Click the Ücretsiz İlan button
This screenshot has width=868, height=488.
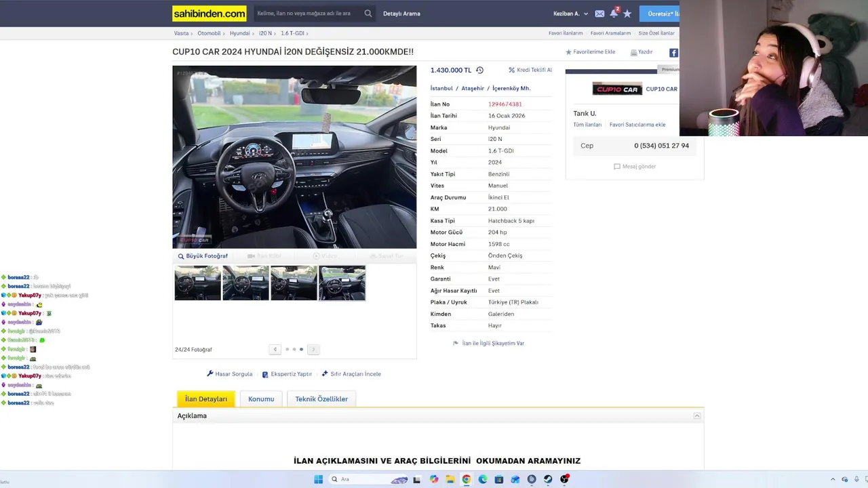coord(659,14)
